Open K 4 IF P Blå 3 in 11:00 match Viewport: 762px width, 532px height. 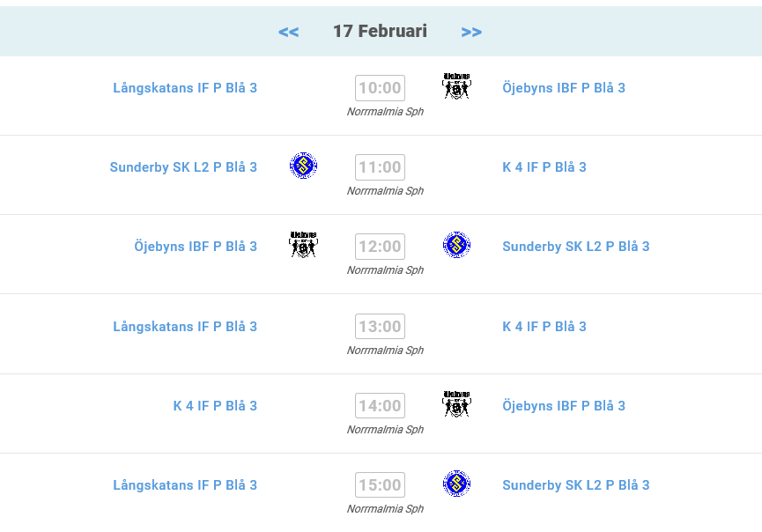544,167
